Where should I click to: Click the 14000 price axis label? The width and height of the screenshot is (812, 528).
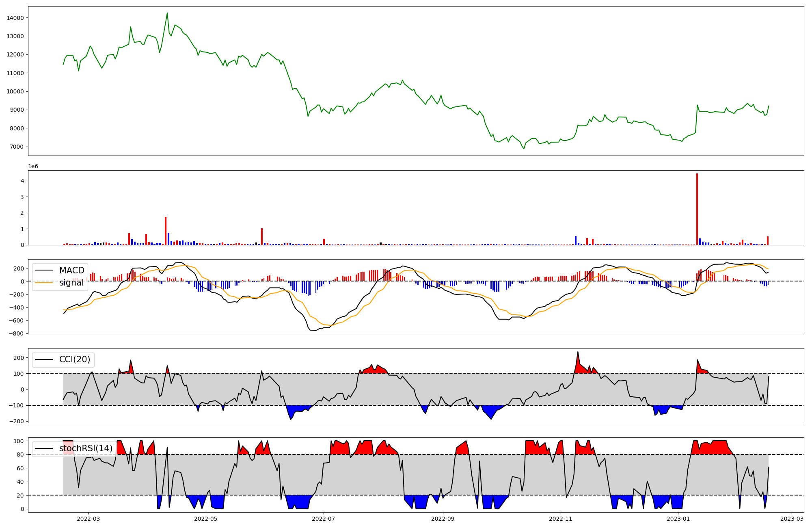pos(15,18)
